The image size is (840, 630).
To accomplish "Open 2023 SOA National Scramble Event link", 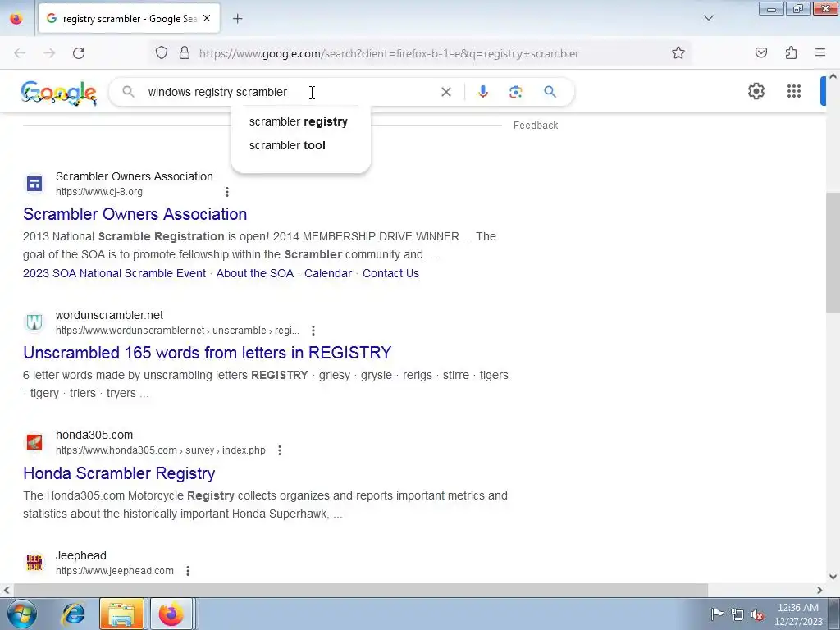I will [x=114, y=273].
